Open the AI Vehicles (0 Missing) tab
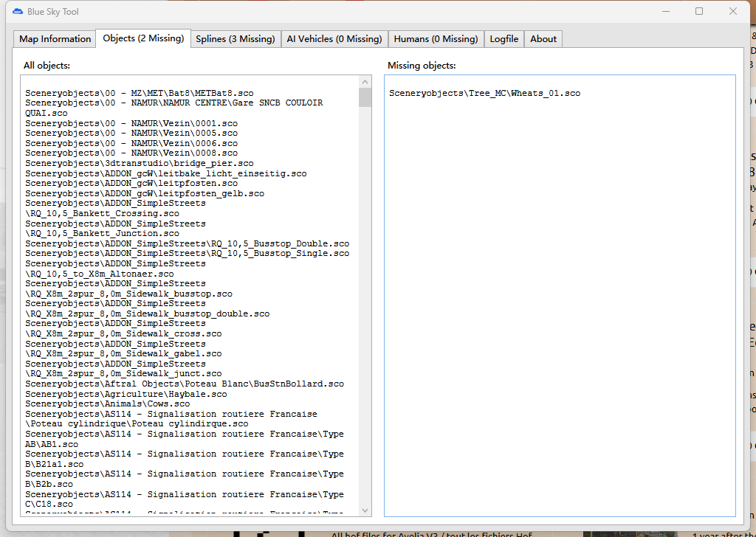The width and height of the screenshot is (756, 537). (x=334, y=39)
